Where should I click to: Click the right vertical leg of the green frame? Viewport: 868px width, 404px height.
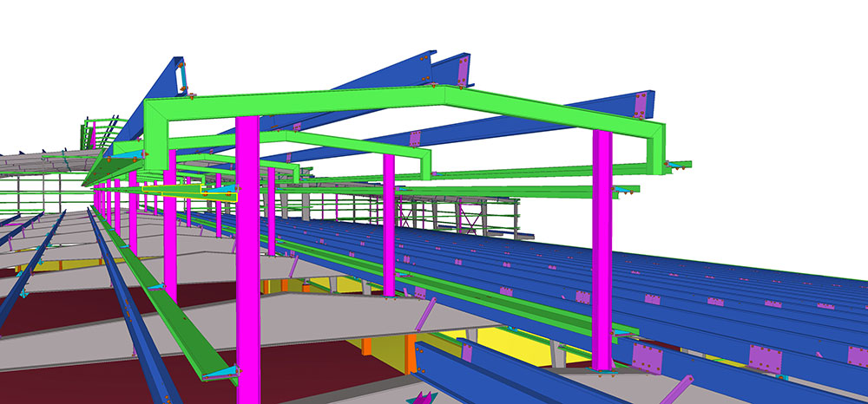658,147
